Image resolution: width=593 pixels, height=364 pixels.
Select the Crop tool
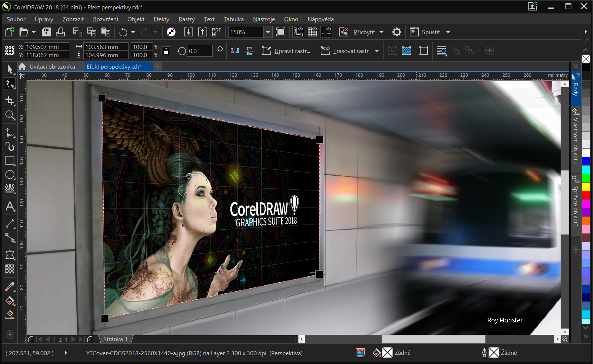pos(10,101)
